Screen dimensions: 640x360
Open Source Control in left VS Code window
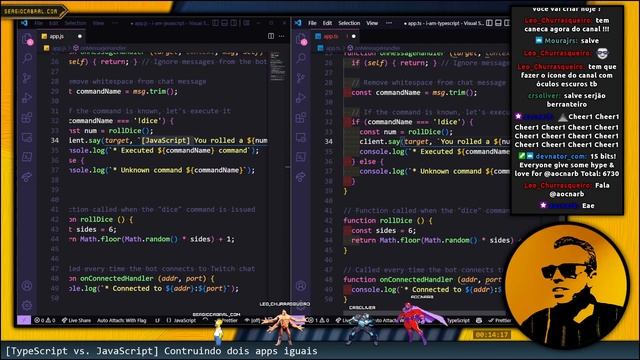pyautogui.click(x=27, y=78)
